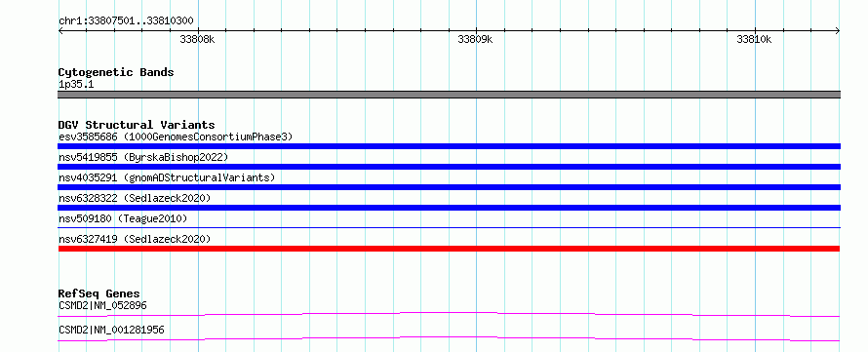
Task: Click the 33809k ruler tick label
Action: point(476,39)
